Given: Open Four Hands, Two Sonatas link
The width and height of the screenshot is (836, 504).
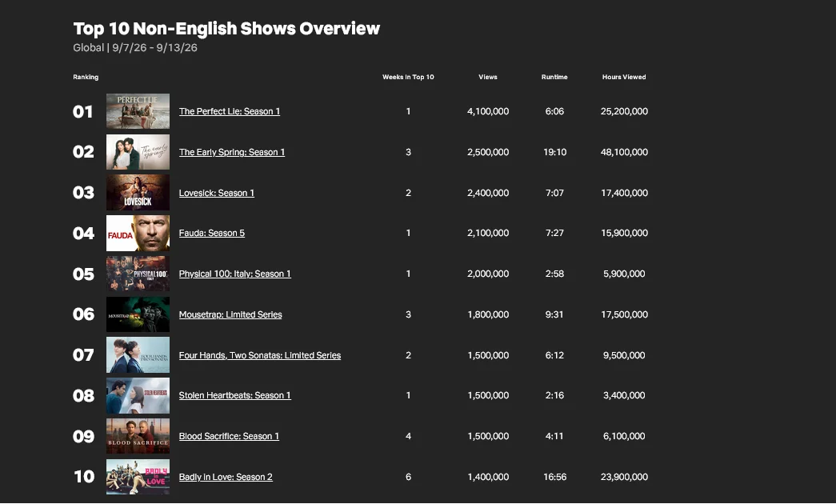Looking at the screenshot, I should (260, 355).
